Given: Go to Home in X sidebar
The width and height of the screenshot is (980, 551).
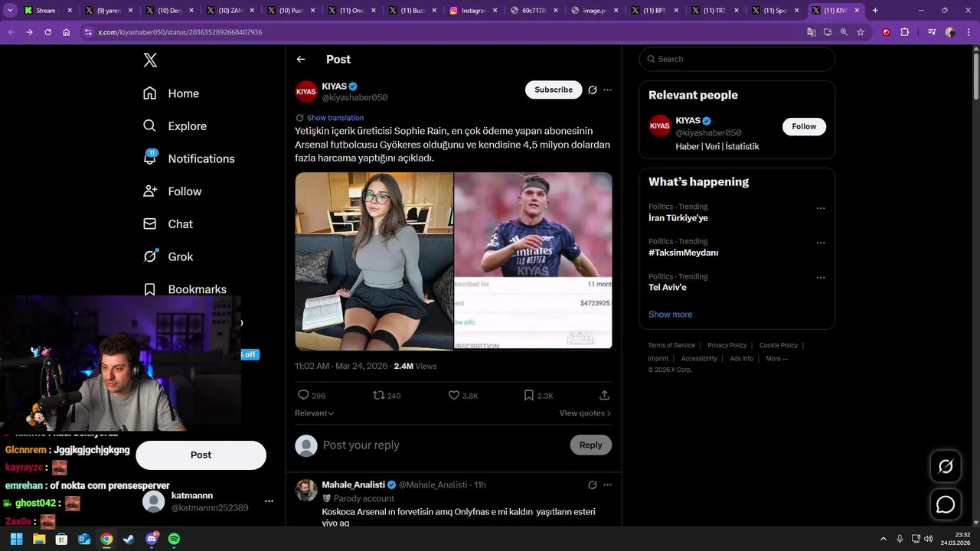Looking at the screenshot, I should (171, 93).
